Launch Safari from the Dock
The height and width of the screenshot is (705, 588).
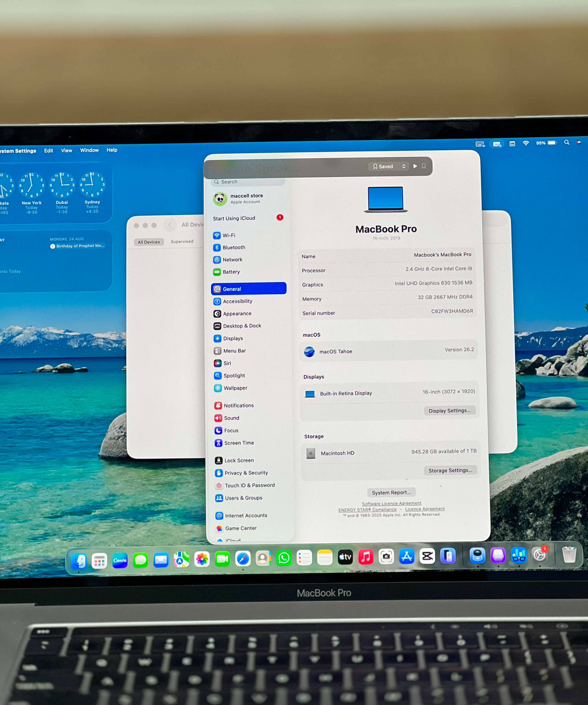(x=243, y=558)
